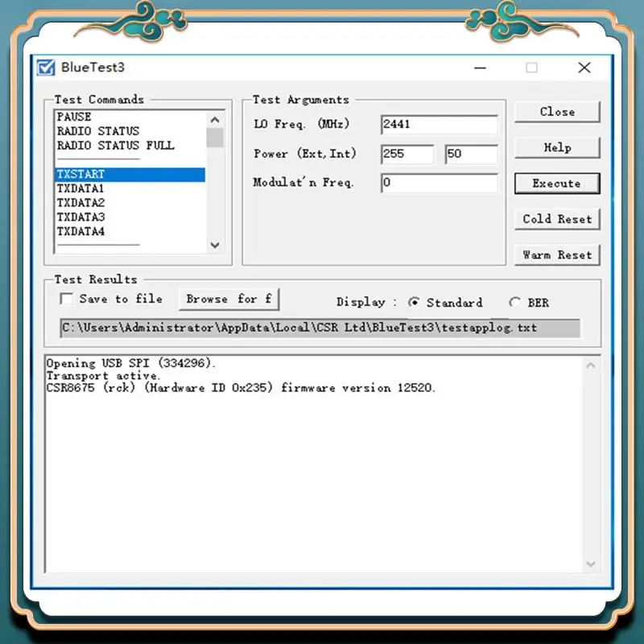The image size is (644, 644).
Task: Click inside the LO Freq input showing 2441
Action: tap(439, 125)
